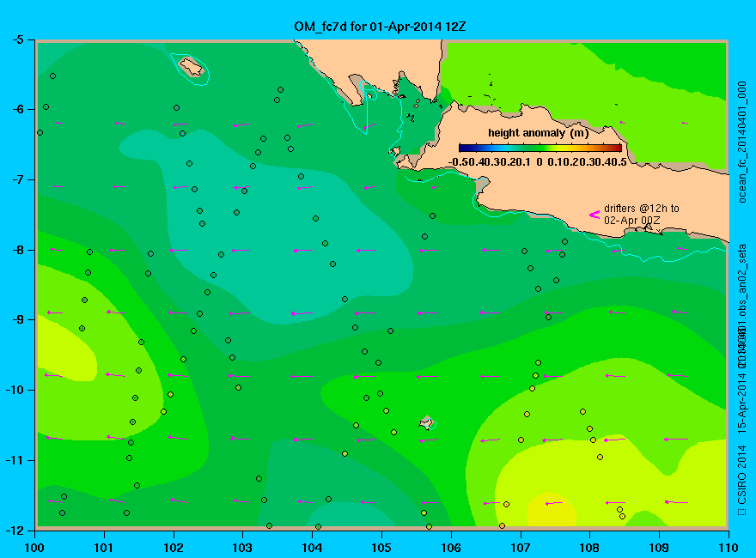
Task: Click the "drifters @12h to" legend text
Action: tap(641, 209)
